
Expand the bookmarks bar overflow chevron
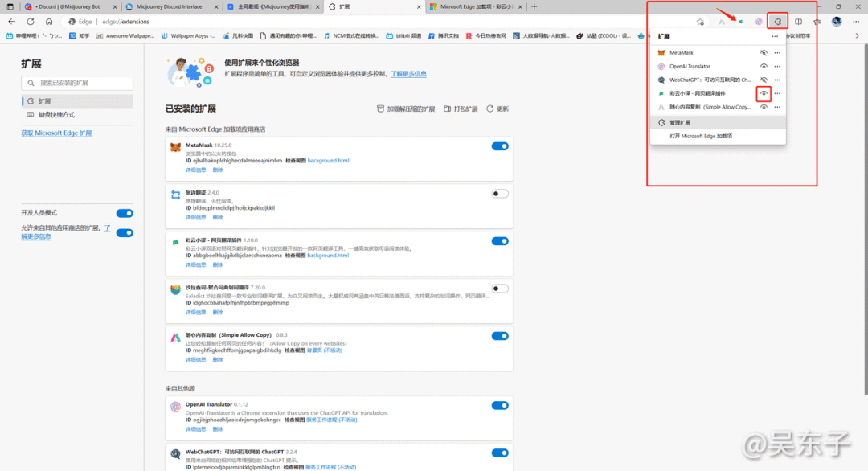tap(857, 36)
